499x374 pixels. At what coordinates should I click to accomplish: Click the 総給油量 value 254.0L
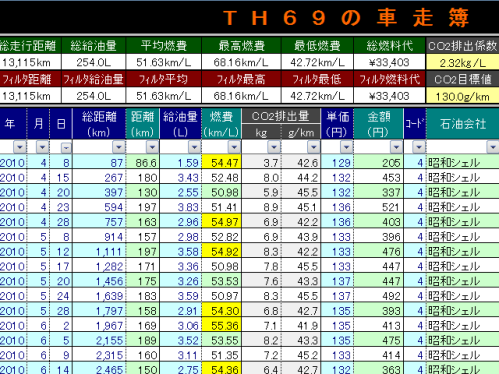(94, 62)
